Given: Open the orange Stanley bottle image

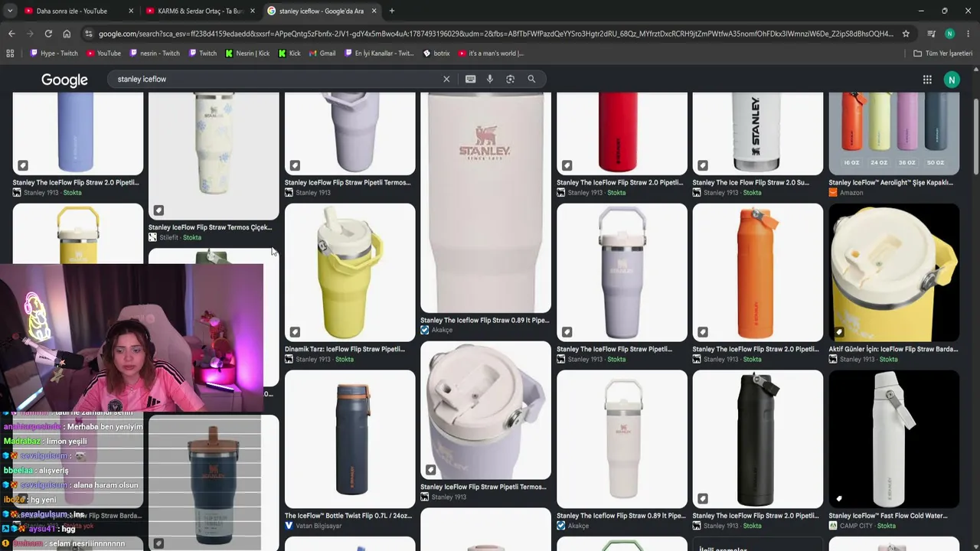Looking at the screenshot, I should coord(758,272).
